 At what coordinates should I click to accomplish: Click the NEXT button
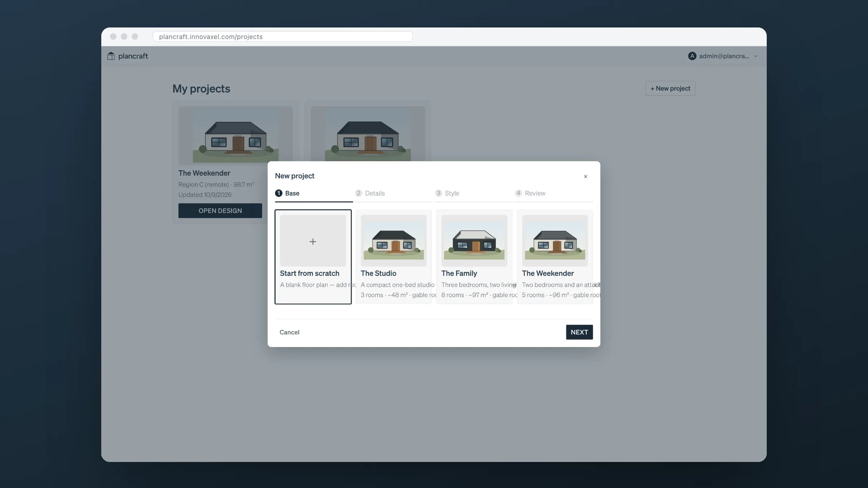[579, 332]
